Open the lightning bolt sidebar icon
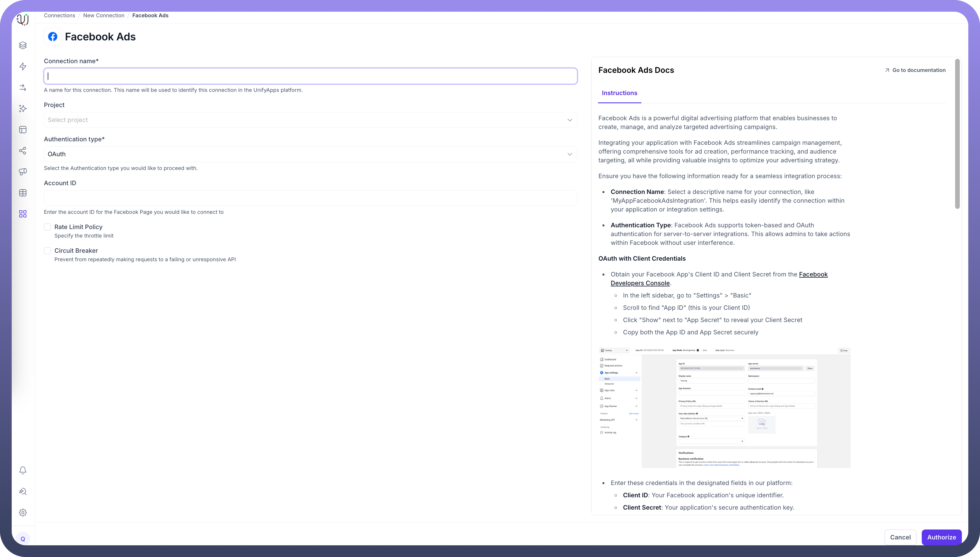Screen dimensions: 980x557 click(23, 67)
